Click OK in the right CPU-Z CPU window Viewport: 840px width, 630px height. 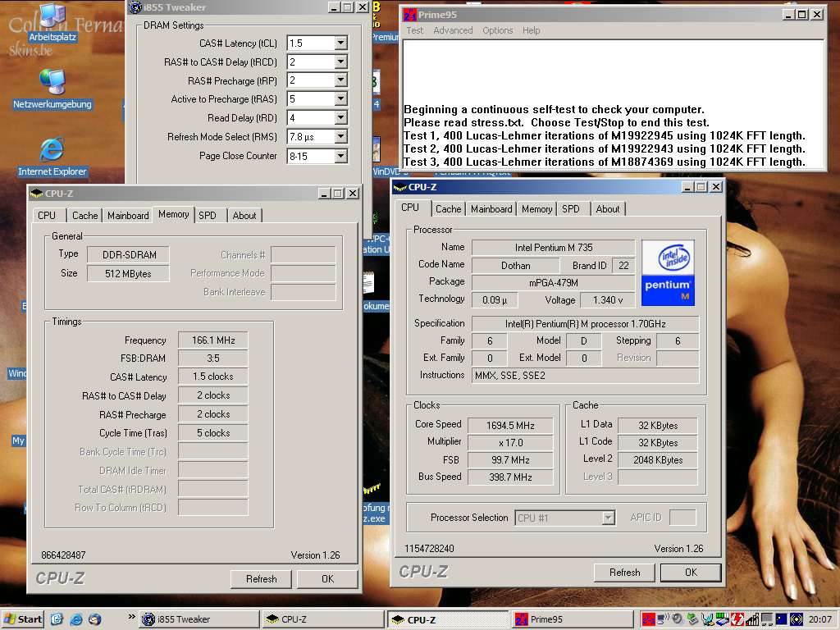pos(691,573)
